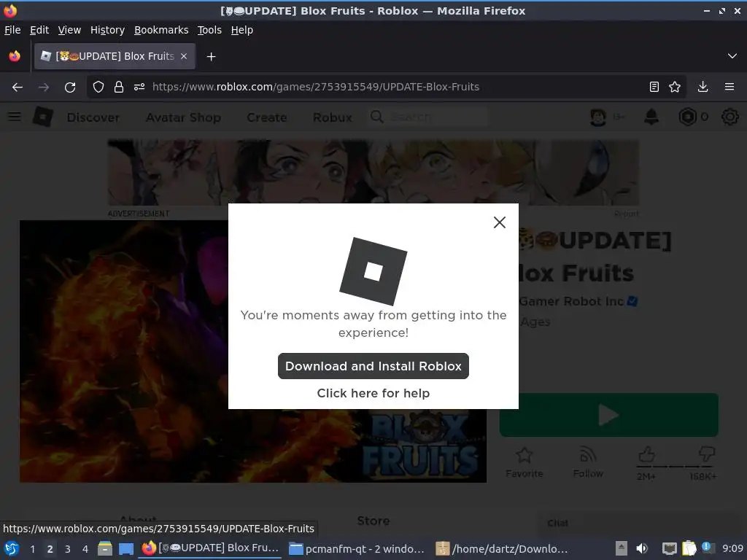
Task: Open the Create link
Action: (267, 117)
